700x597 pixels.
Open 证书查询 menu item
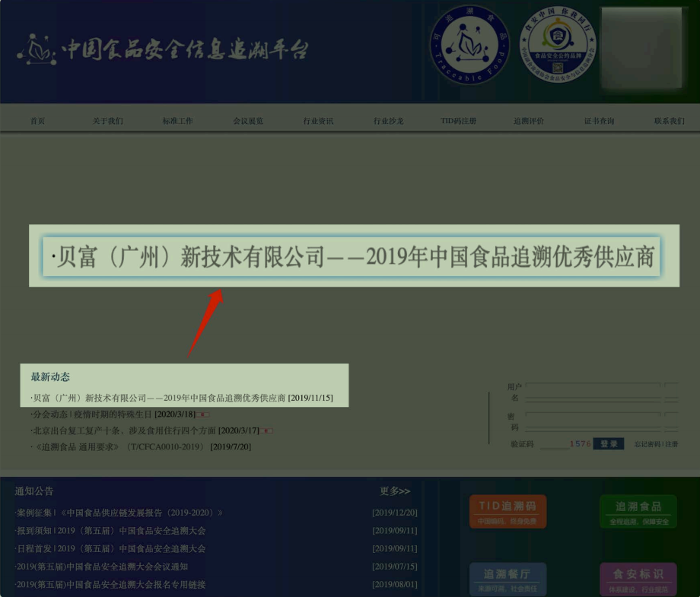tap(599, 121)
